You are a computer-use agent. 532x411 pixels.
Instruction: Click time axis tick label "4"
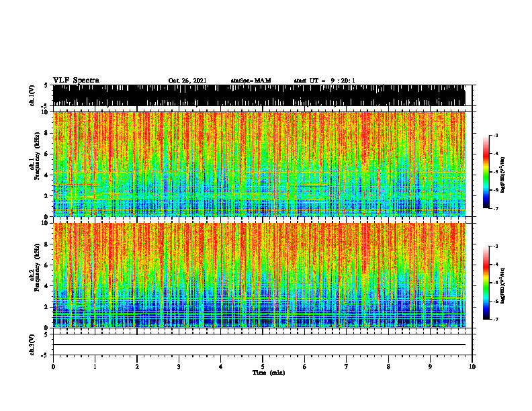point(221,367)
